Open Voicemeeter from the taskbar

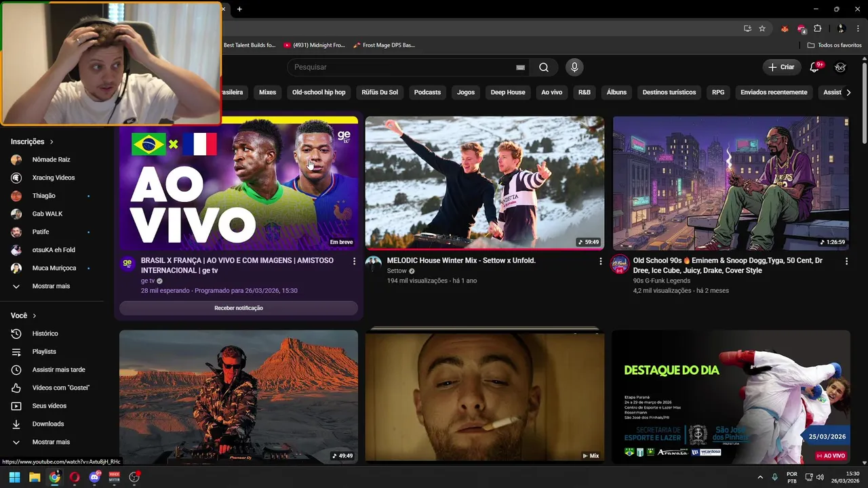[x=114, y=477]
